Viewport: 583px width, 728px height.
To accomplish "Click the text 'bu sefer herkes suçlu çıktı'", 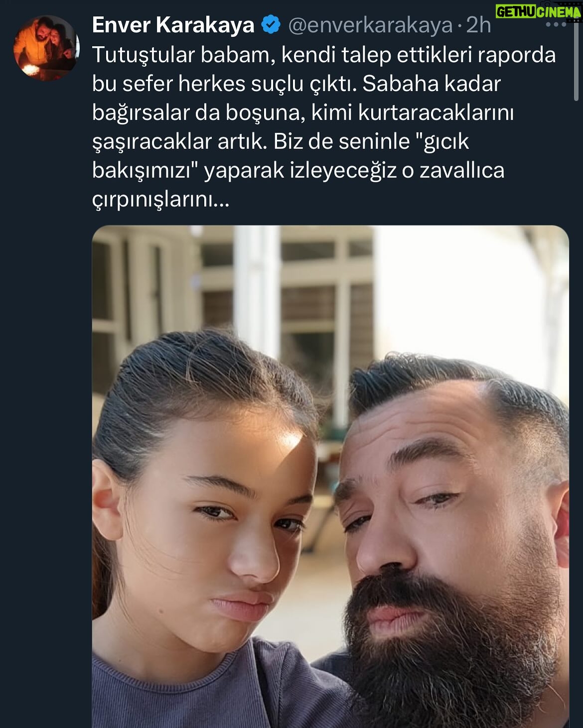I will click(224, 84).
